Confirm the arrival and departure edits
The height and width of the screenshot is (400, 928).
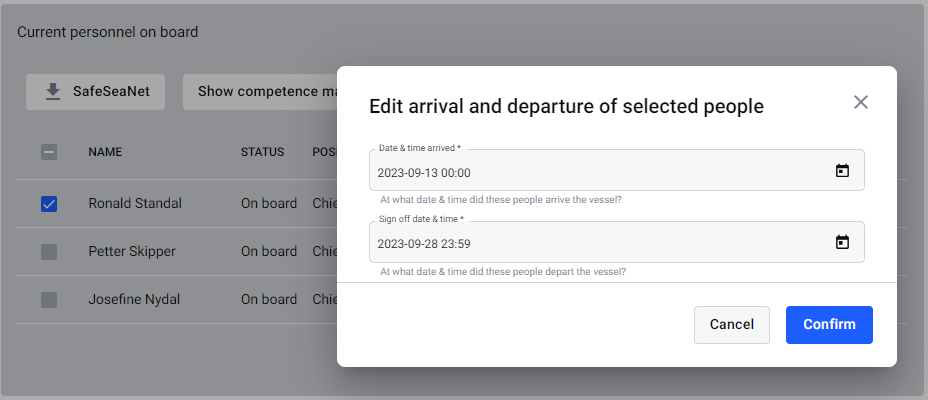point(829,324)
